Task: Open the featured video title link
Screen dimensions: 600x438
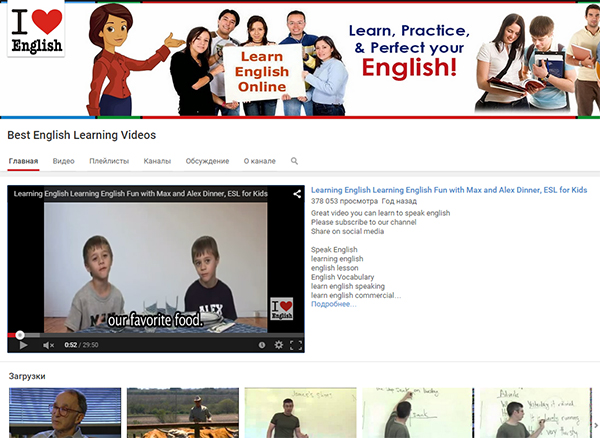Action: click(x=448, y=190)
